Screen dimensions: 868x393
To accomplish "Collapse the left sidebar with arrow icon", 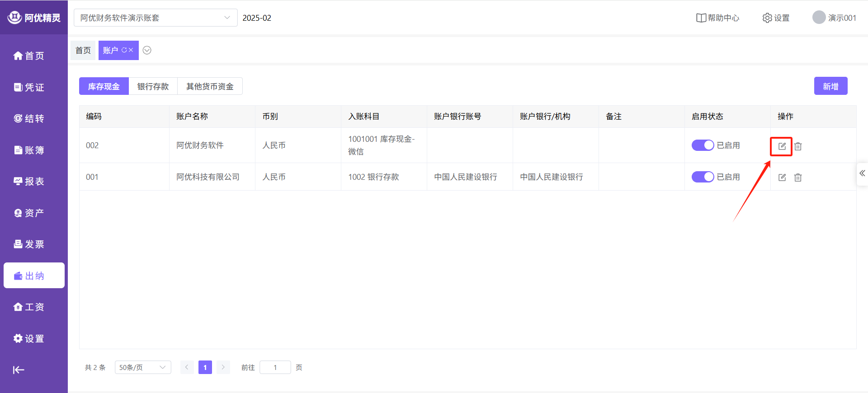I will 19,370.
